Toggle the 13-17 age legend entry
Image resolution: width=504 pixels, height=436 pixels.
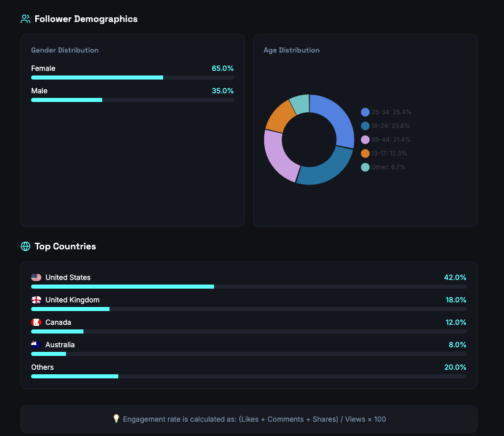point(383,153)
